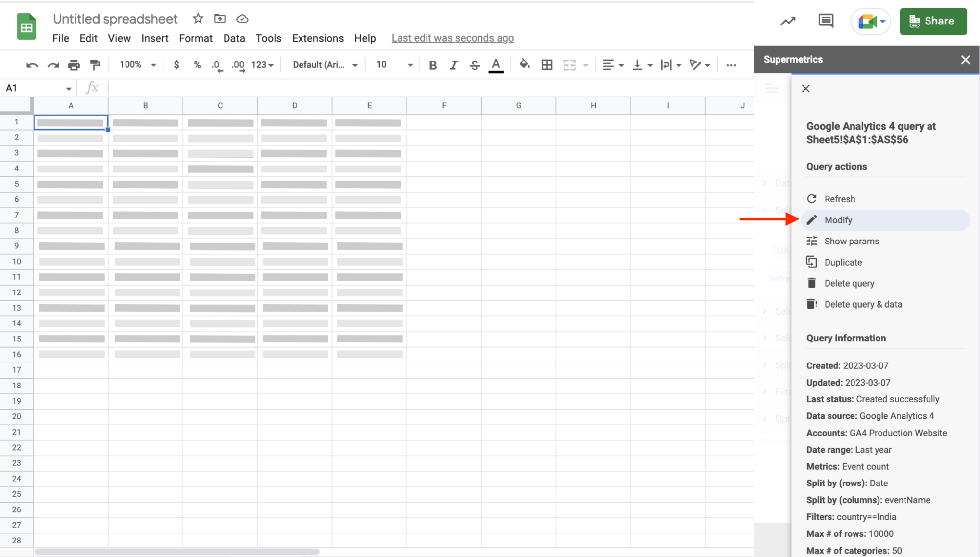The height and width of the screenshot is (557, 980).
Task: Click the green Share button
Action: pyautogui.click(x=933, y=21)
